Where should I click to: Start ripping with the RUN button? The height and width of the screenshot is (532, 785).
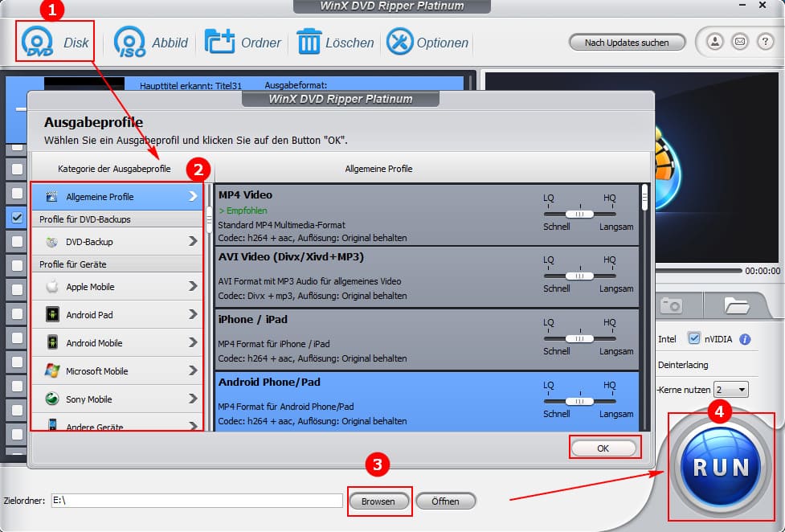click(721, 467)
